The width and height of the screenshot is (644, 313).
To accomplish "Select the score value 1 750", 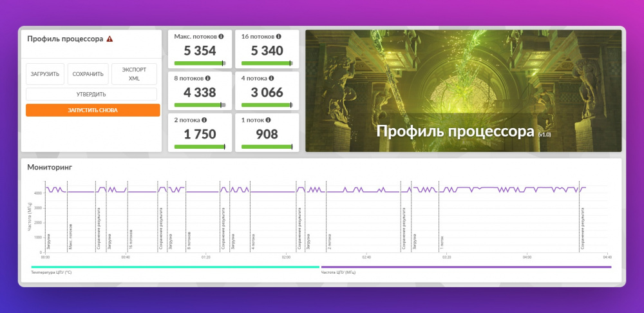I will [200, 135].
